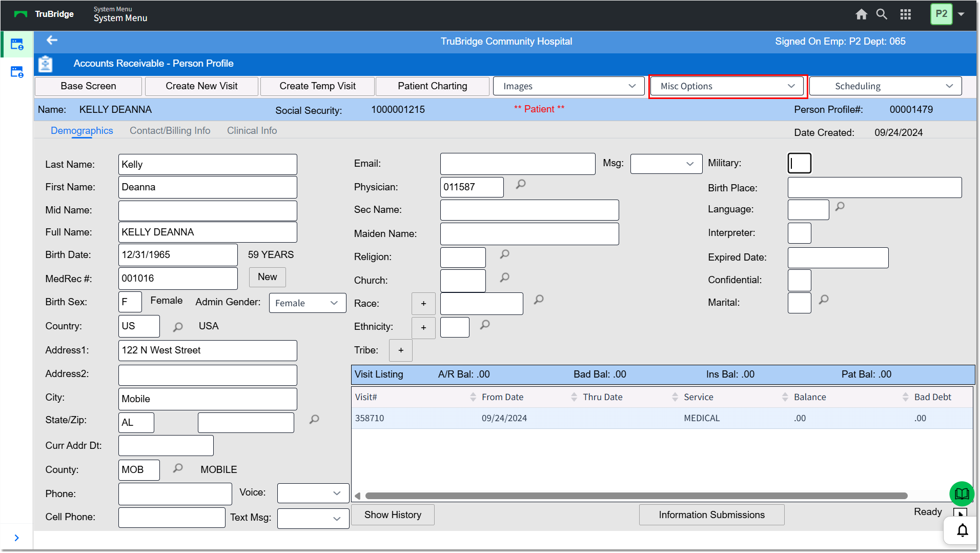Image resolution: width=980 pixels, height=553 pixels.
Task: Open System Menu
Action: 120,18
